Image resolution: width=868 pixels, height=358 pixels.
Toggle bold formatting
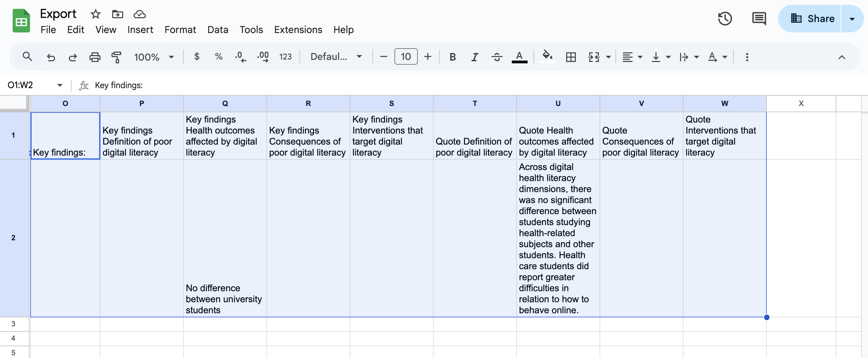click(453, 57)
